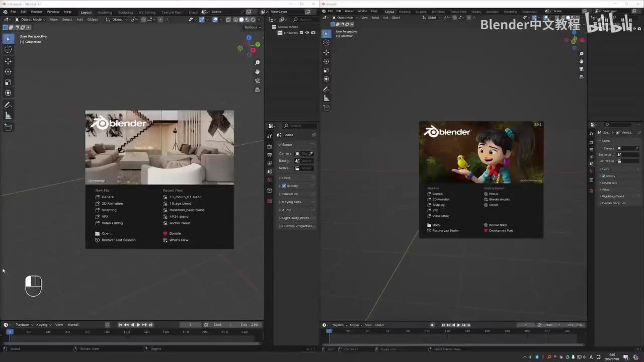Screen dimensions: 644x362
Task: Switch perspective/orthographic grid icon in left viewport
Action: (257, 89)
